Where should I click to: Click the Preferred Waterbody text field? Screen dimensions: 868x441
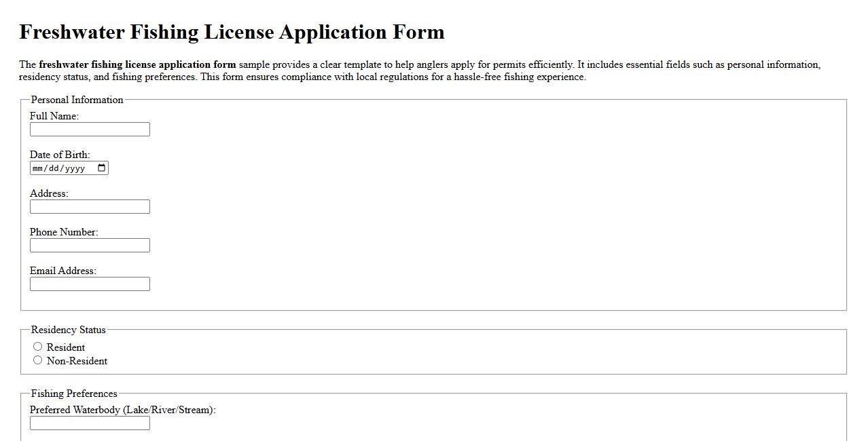point(90,423)
